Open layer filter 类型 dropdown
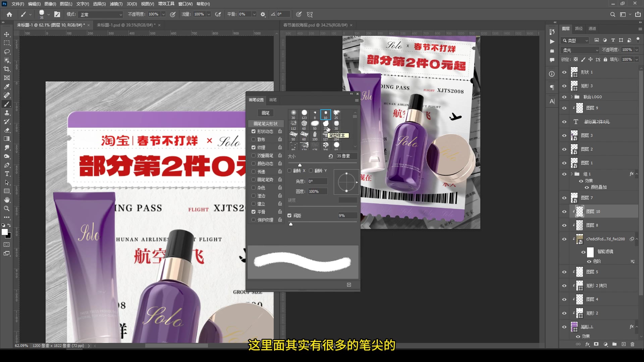This screenshot has width=644, height=362. point(575,40)
